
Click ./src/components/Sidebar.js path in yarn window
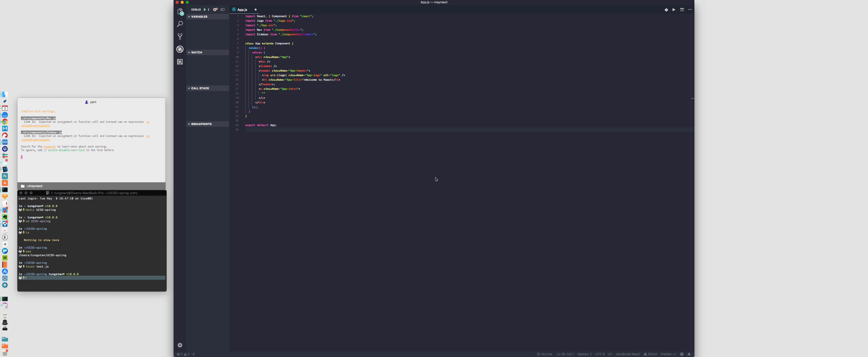pos(41,132)
